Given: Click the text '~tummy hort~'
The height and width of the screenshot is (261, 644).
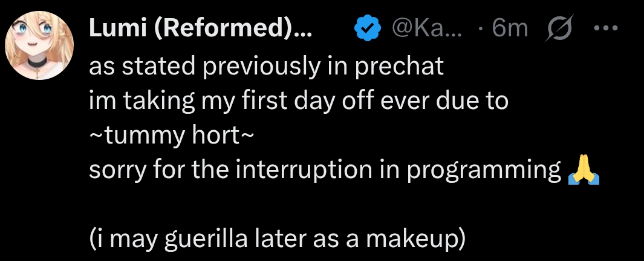Looking at the screenshot, I should pos(166,136).
